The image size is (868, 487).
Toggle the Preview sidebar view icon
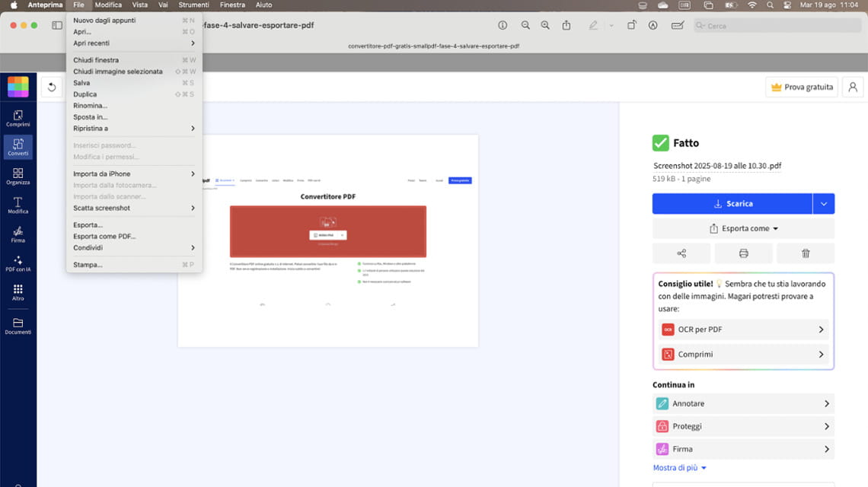(x=57, y=25)
